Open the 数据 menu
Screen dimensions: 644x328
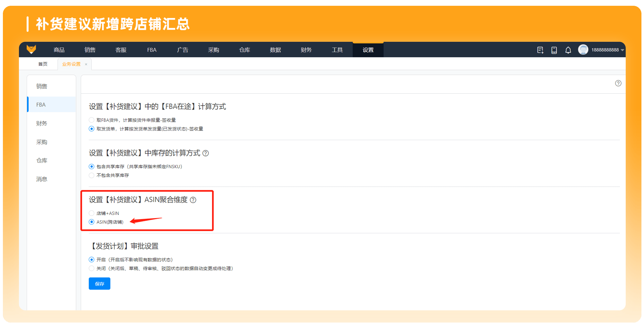click(275, 50)
